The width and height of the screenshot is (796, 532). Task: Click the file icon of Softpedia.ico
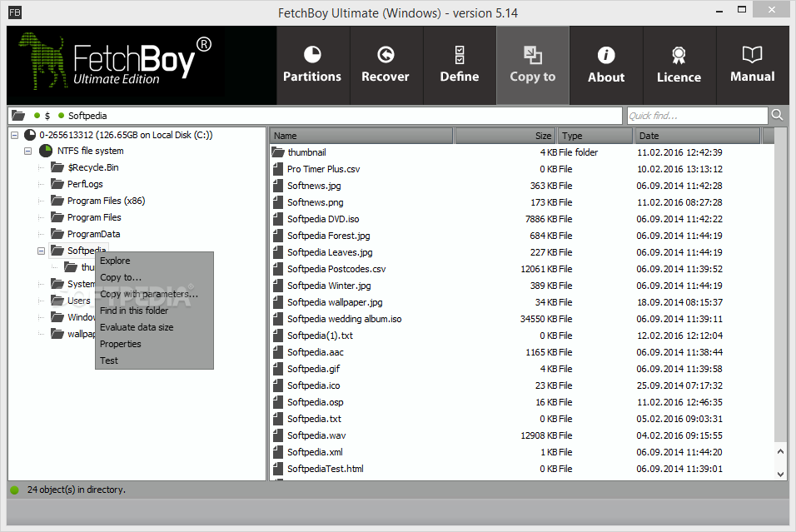278,385
